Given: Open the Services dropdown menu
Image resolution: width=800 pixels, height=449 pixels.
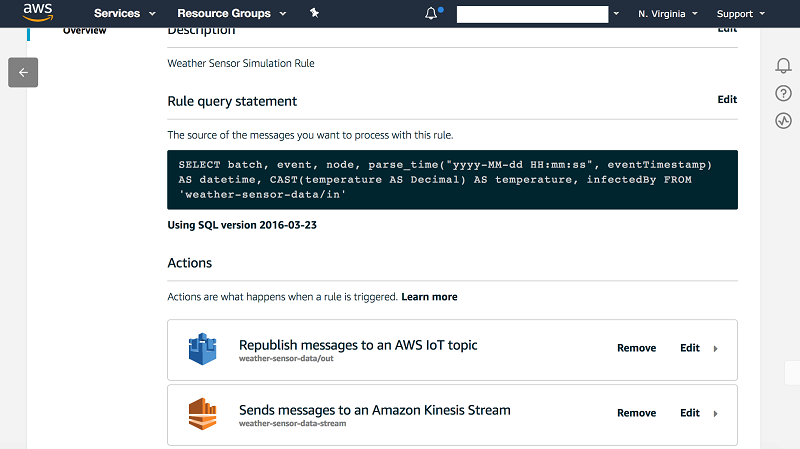Looking at the screenshot, I should [x=124, y=14].
